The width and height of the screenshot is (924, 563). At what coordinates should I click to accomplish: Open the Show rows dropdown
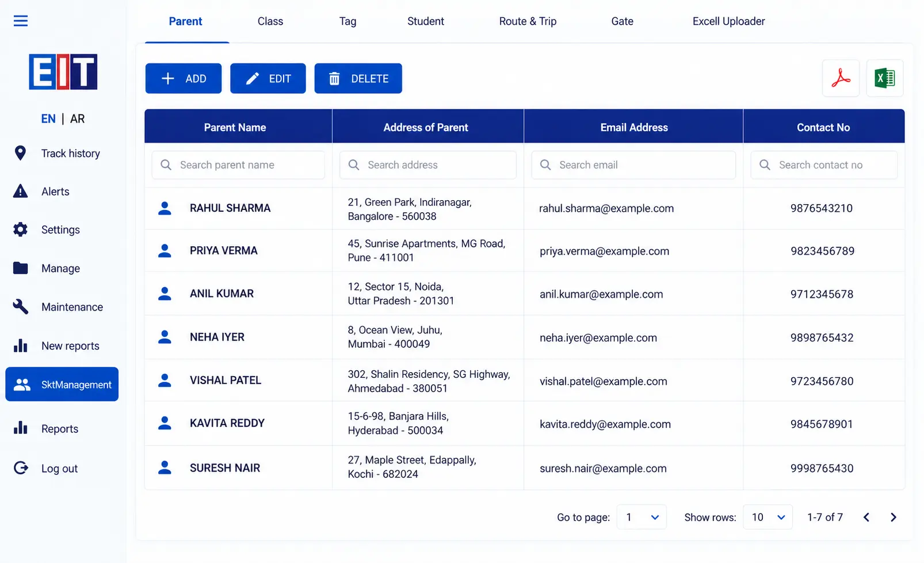pyautogui.click(x=768, y=517)
